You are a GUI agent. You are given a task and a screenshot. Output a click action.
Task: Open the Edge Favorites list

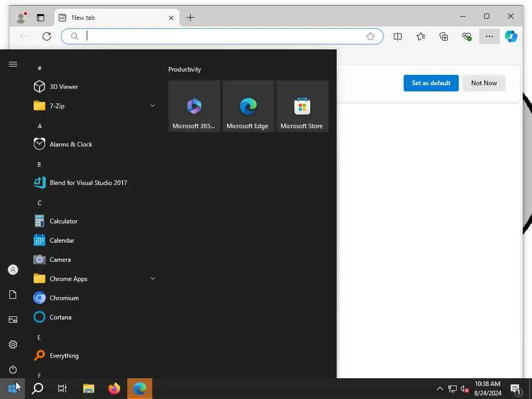click(421, 36)
